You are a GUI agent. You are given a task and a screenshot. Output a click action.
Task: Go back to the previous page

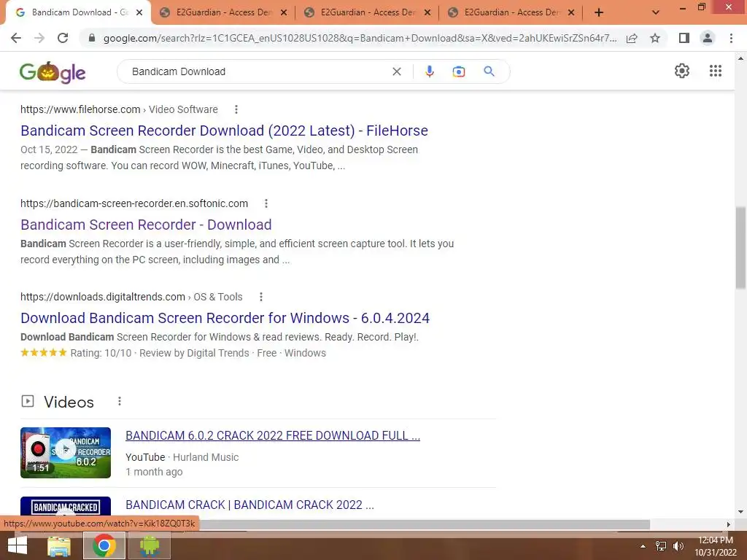coord(16,38)
